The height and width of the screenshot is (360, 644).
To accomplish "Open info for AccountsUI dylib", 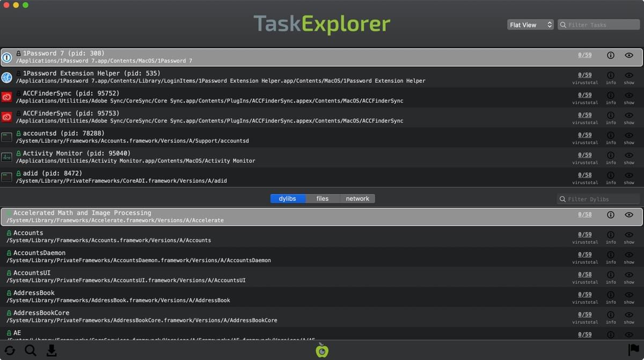I will 611,275.
